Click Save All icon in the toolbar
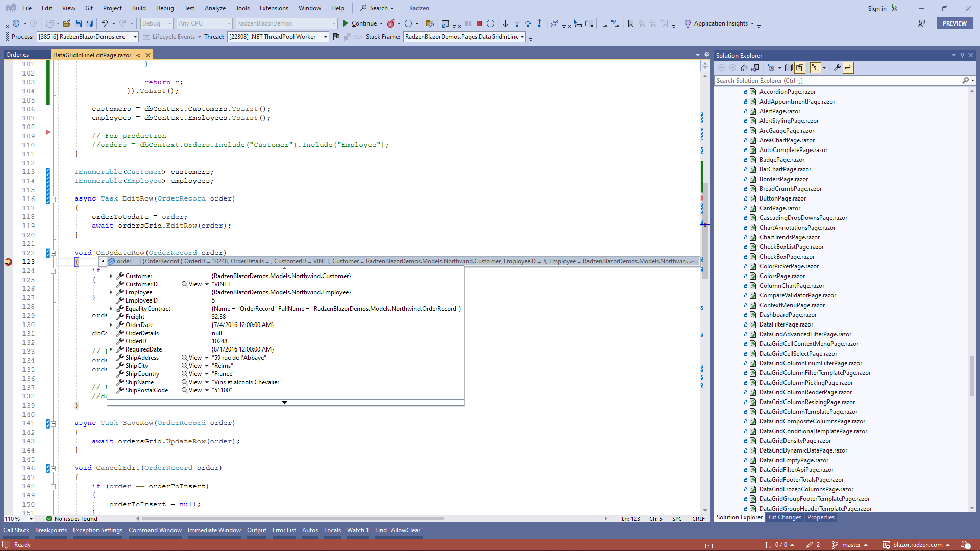The width and height of the screenshot is (980, 551). pos(89,23)
